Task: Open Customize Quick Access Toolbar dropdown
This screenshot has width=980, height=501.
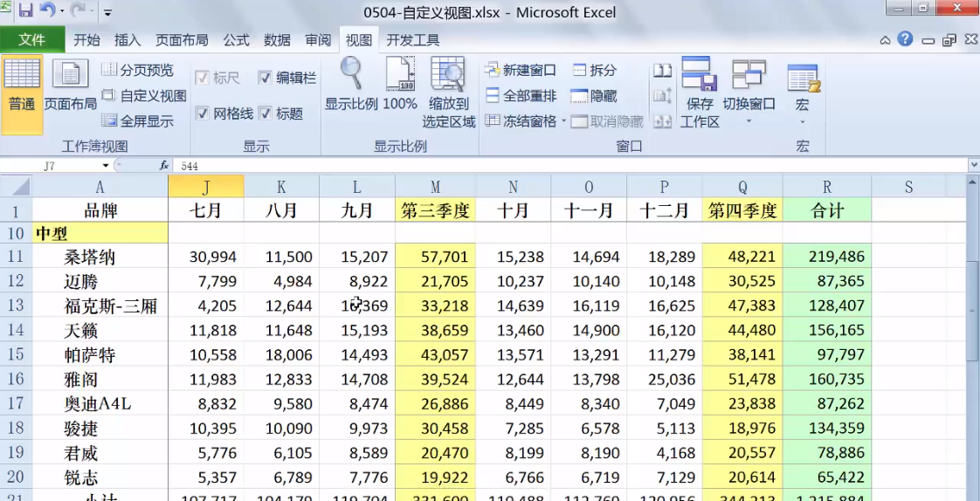Action: pyautogui.click(x=107, y=12)
